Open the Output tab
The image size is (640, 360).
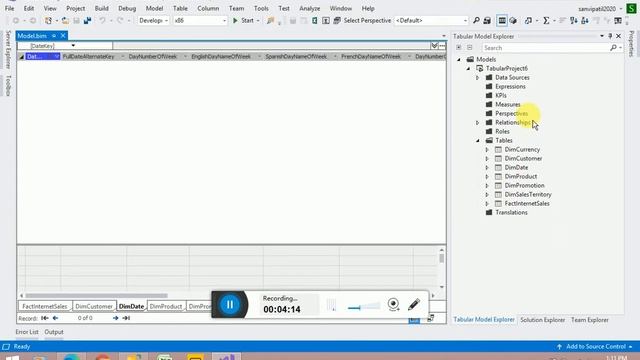[x=54, y=332]
